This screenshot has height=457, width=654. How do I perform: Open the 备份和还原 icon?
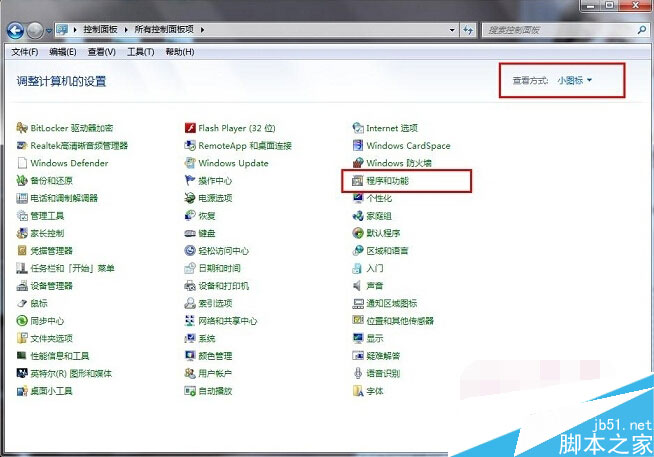[x=22, y=181]
